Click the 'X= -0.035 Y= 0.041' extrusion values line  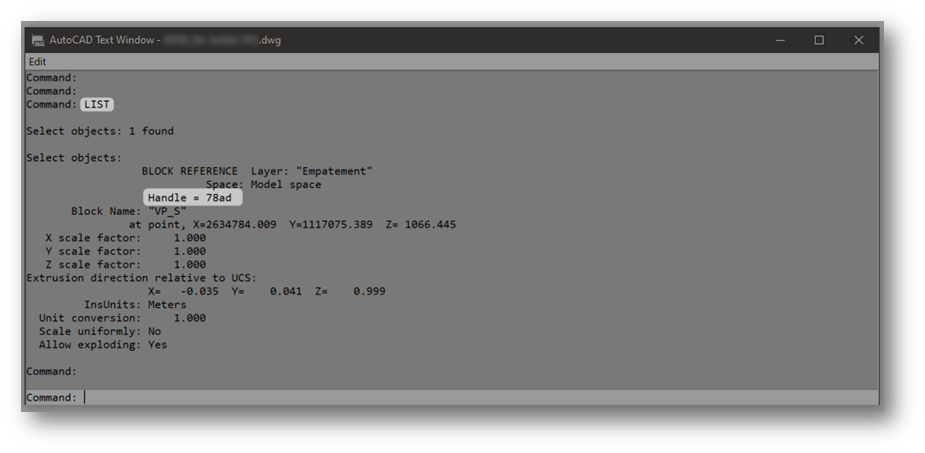267,291
